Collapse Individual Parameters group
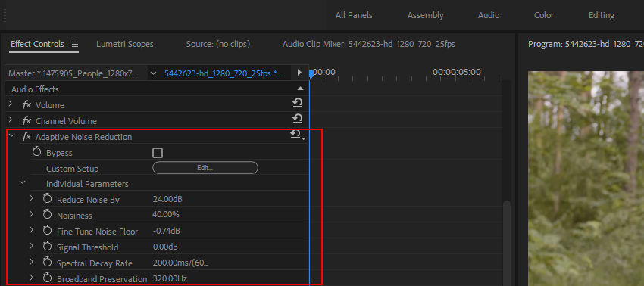 (x=22, y=183)
